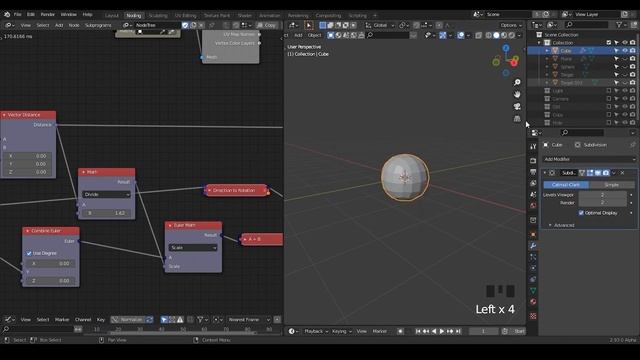
Task: Select the Catmull-Clark subdivision button
Action: 566,185
